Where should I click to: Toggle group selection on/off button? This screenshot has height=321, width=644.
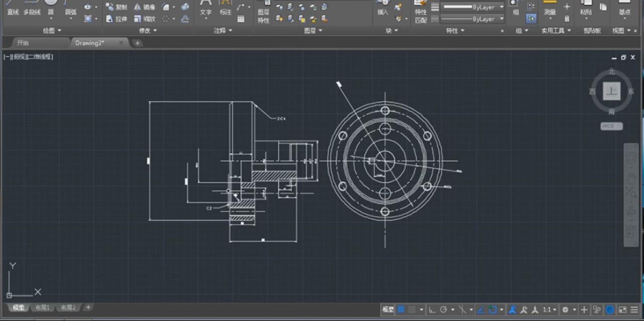[x=531, y=19]
